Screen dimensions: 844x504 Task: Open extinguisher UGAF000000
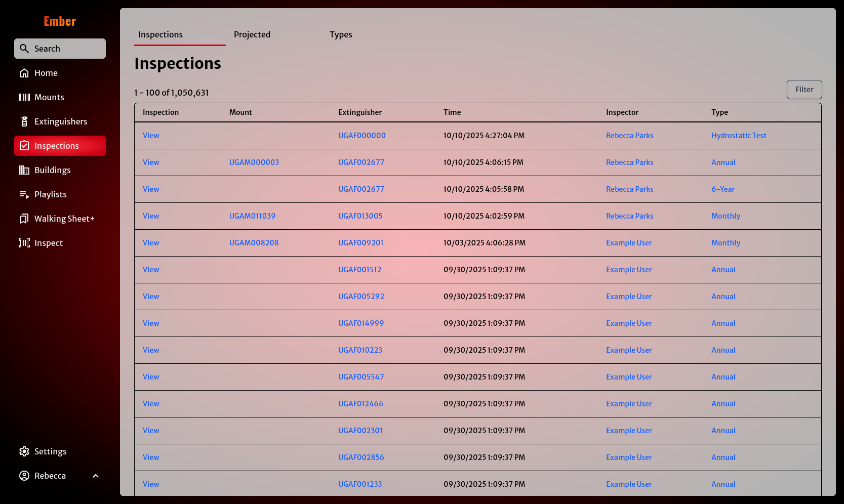(361, 135)
